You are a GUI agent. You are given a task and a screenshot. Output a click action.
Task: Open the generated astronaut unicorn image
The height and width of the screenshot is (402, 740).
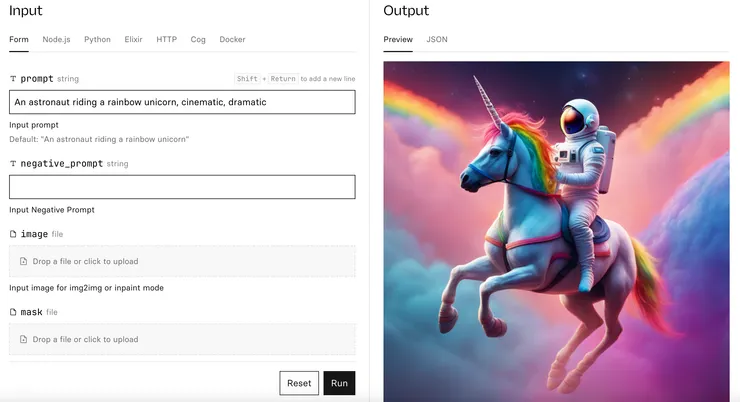tap(556, 231)
